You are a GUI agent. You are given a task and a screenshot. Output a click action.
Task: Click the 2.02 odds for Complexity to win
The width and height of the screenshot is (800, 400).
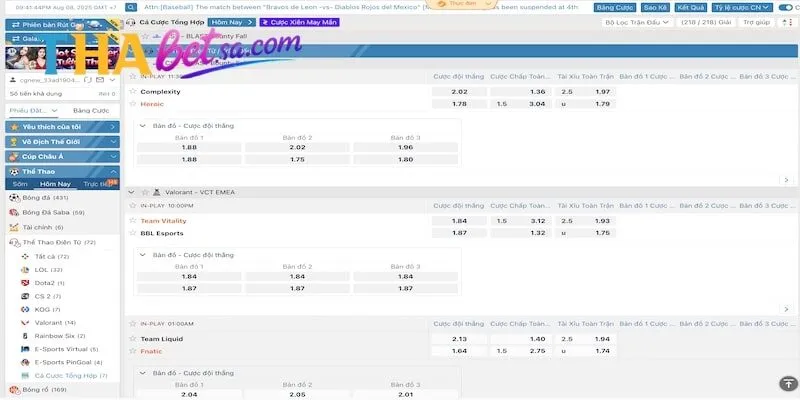(460, 91)
